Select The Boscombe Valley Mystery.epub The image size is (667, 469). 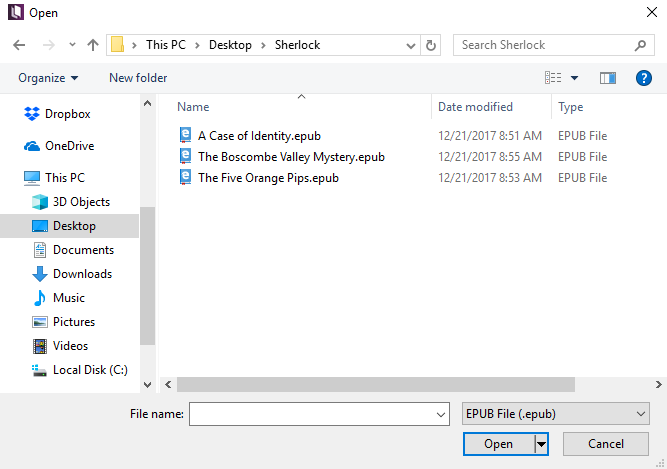[291, 157]
